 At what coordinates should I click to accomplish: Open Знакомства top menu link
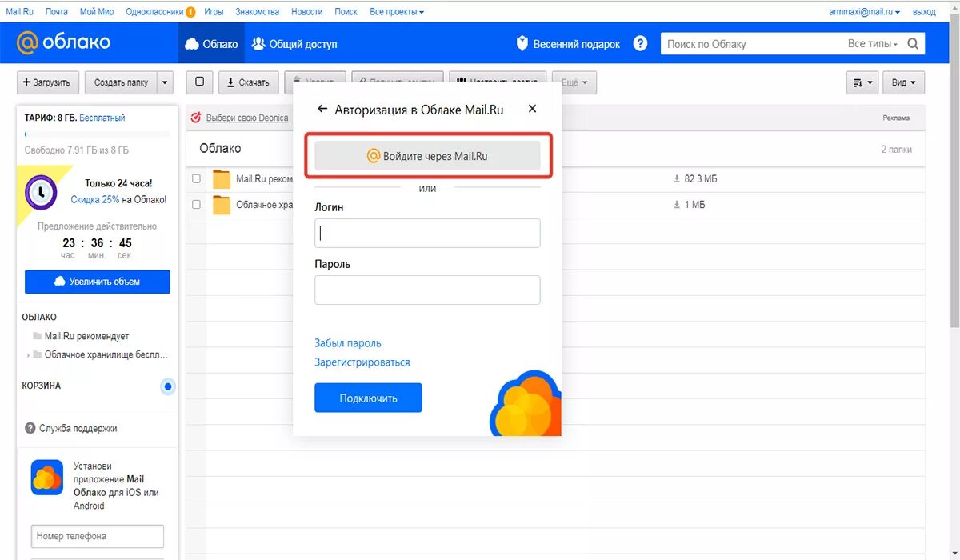click(258, 12)
